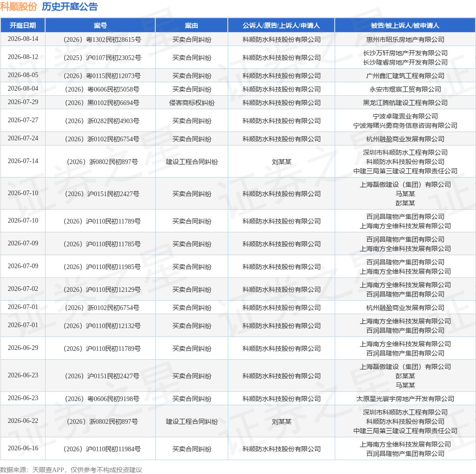This screenshot has width=476, height=474.
Task: Open the 科顺股份 title link
Action: tap(19, 7)
